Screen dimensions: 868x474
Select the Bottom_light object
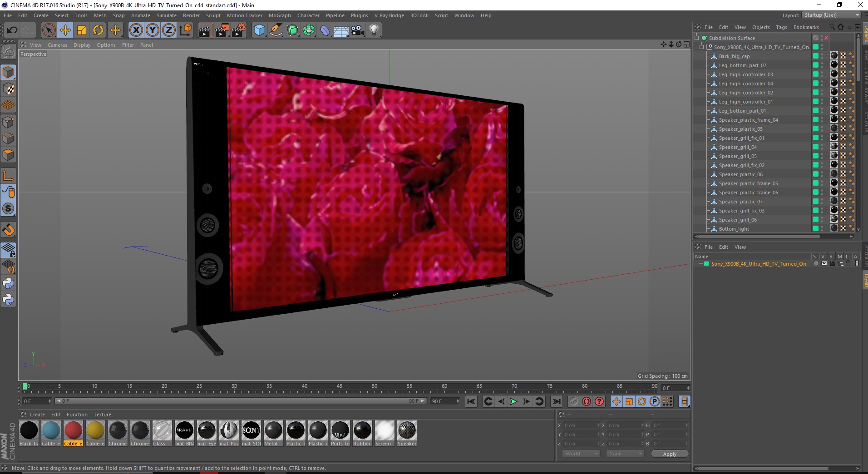[734, 229]
